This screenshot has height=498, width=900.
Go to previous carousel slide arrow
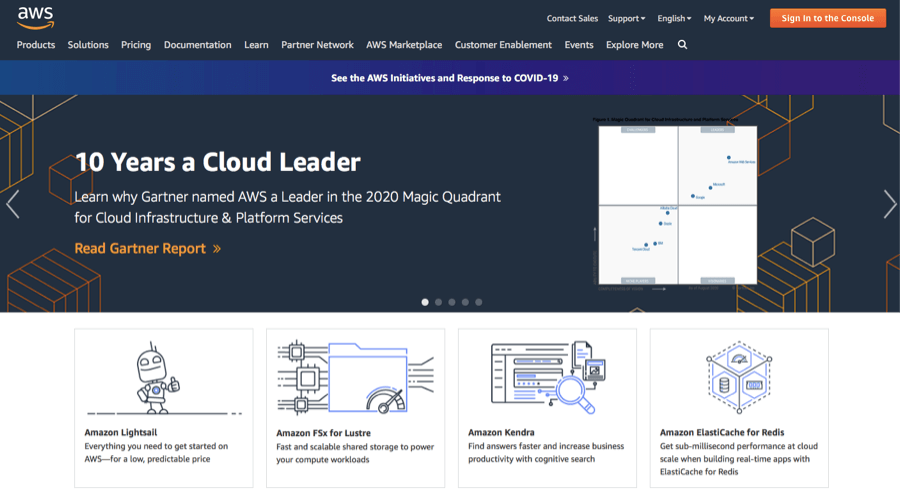(13, 204)
